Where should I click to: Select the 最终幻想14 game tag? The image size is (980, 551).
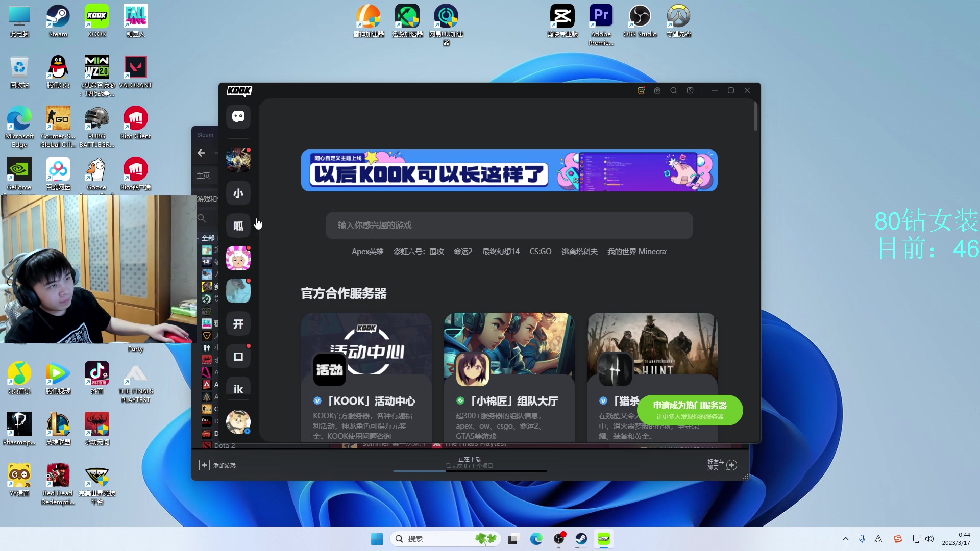(501, 252)
